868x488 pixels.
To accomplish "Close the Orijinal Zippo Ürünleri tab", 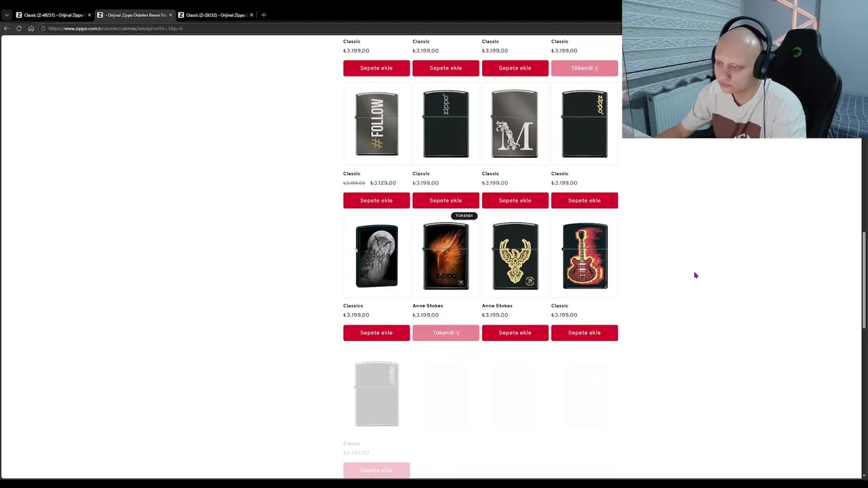I will tap(170, 15).
